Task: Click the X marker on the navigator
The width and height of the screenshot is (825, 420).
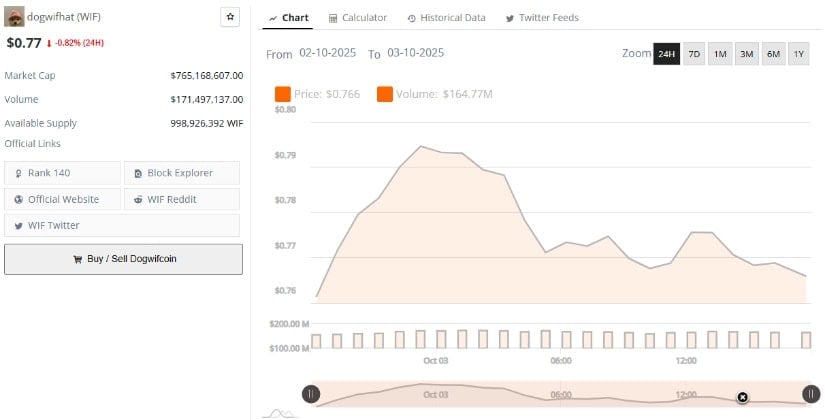Action: point(742,397)
